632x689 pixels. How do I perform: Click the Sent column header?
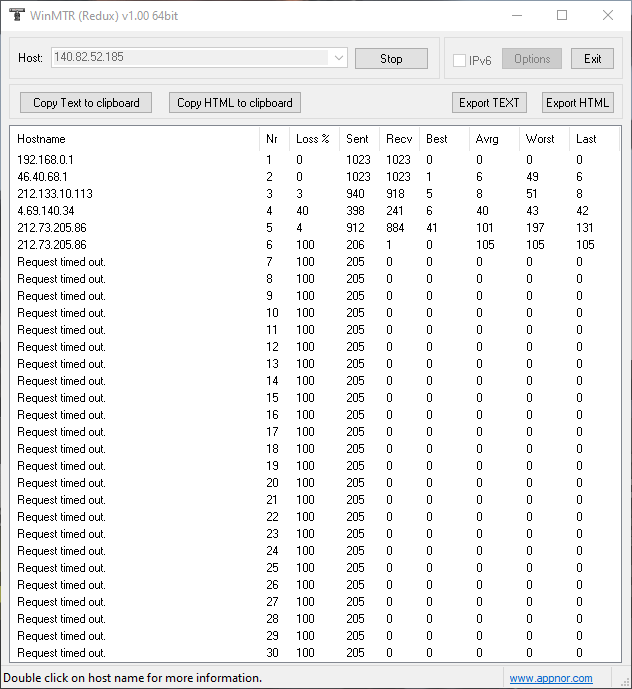pos(360,139)
